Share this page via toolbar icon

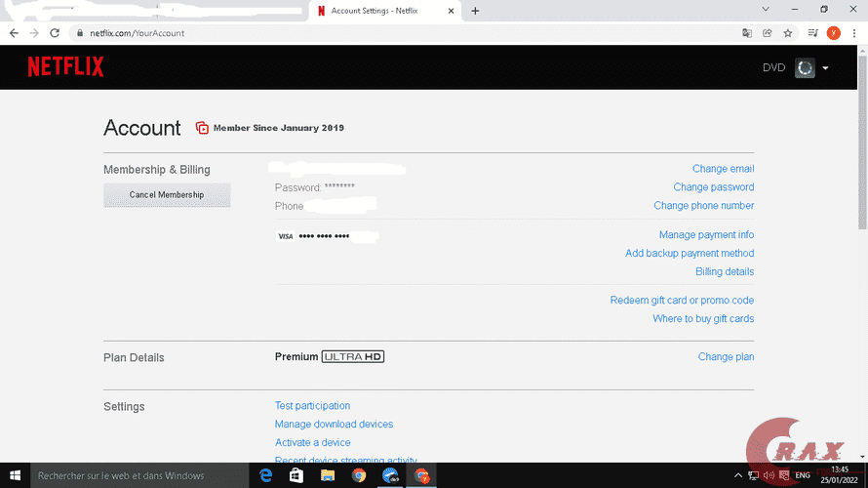(x=768, y=33)
